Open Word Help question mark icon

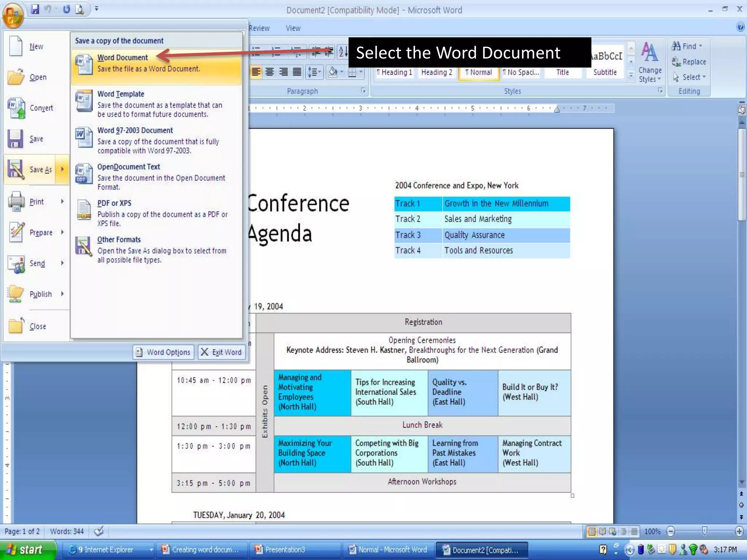pos(740,27)
